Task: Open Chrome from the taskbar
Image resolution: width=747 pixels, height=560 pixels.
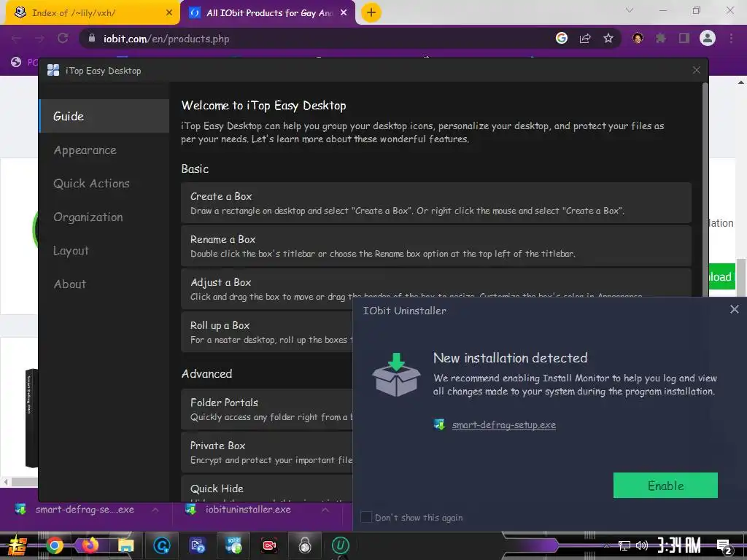Action: (x=54, y=545)
